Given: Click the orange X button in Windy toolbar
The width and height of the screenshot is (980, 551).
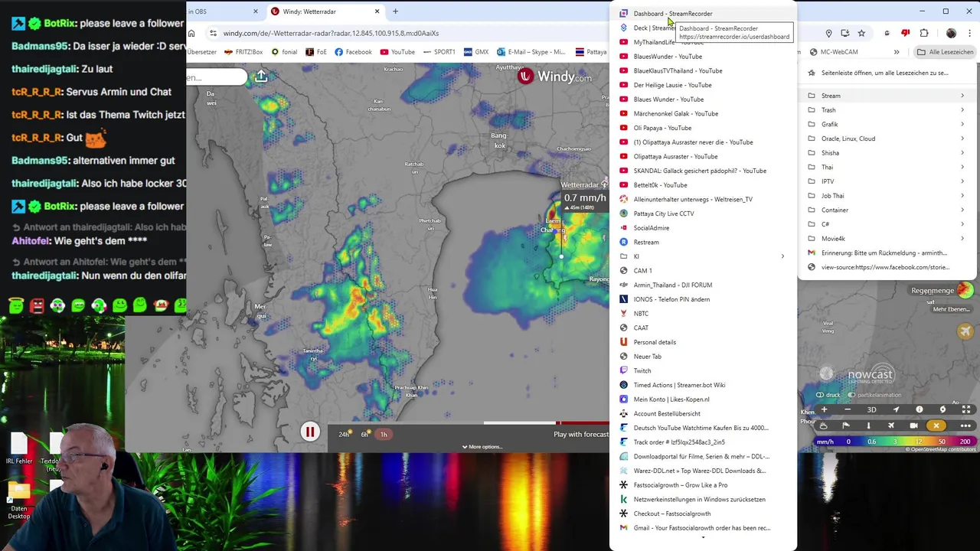Looking at the screenshot, I should click(936, 425).
